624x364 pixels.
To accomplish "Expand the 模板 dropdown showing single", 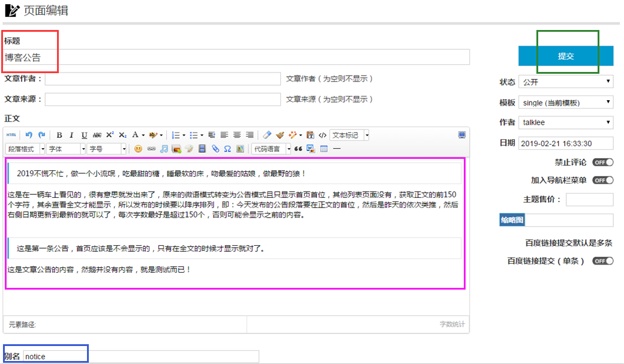I will click(566, 103).
